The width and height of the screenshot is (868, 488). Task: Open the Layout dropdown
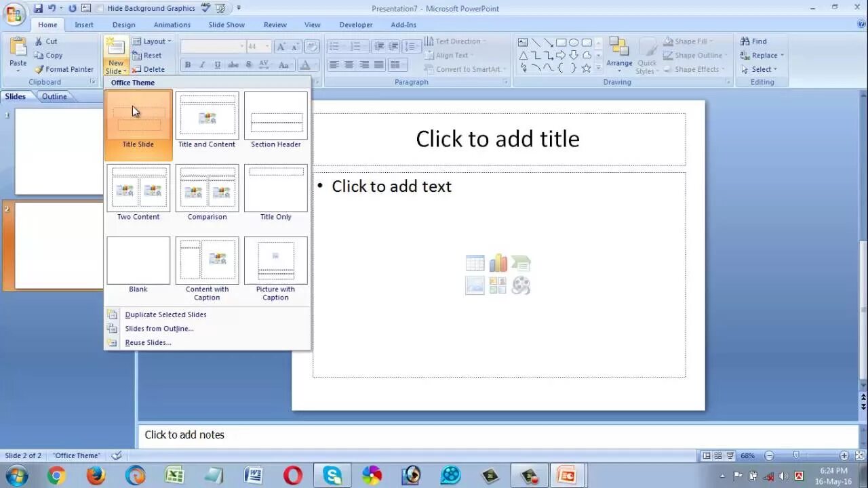[x=152, y=41]
